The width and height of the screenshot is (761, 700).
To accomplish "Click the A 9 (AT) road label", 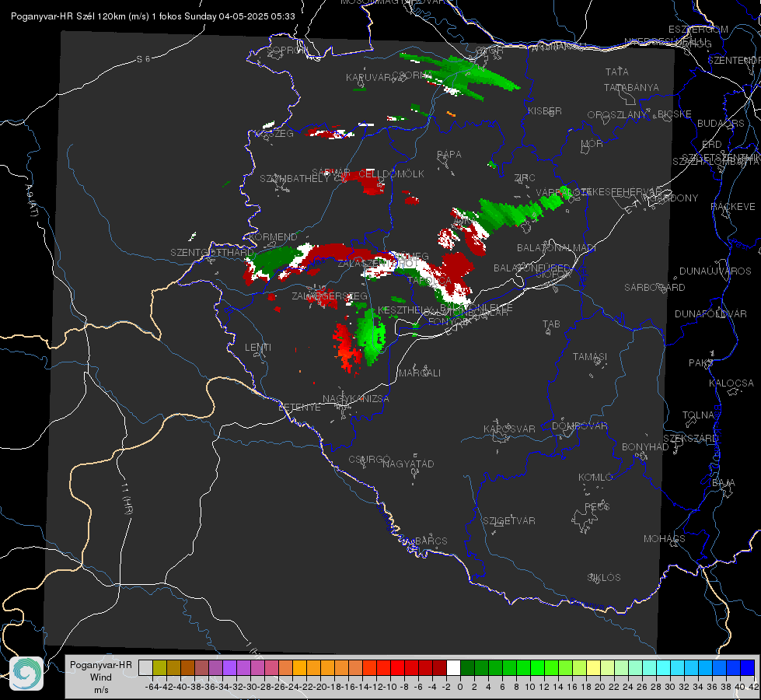I will (x=32, y=201).
